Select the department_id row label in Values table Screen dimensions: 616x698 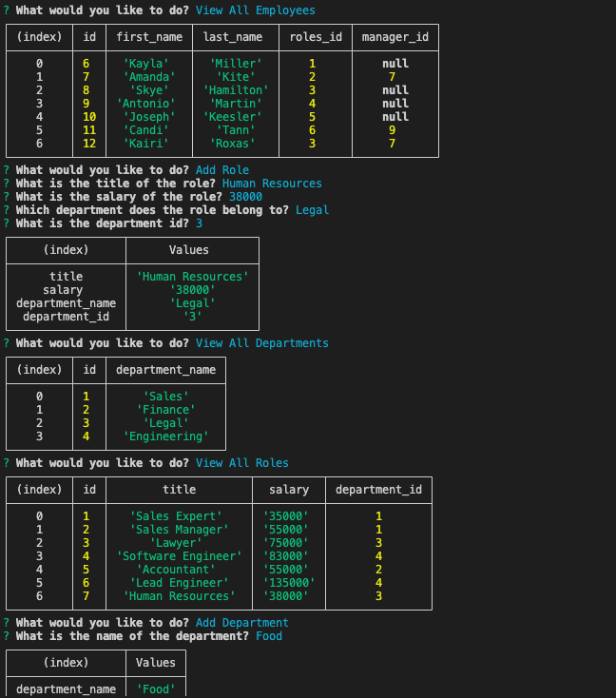[66, 317]
